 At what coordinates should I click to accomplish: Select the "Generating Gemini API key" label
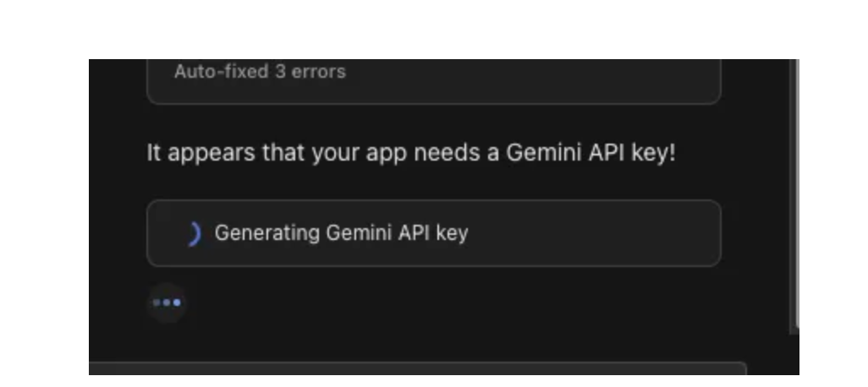(342, 233)
